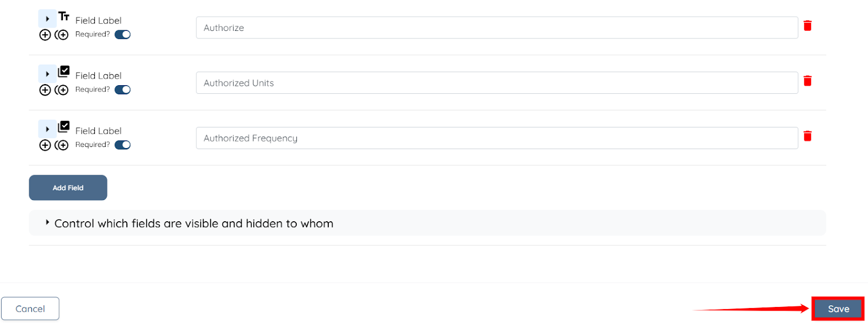
Task: Click the checkbox type icon on Authorized Frequency row
Action: 64,127
